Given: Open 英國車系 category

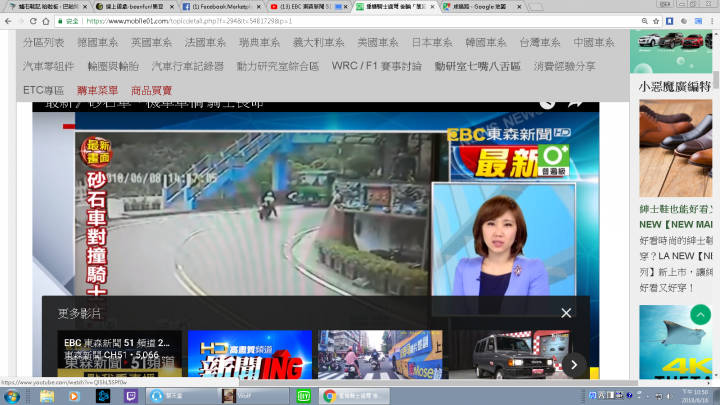Looking at the screenshot, I should point(151,43).
